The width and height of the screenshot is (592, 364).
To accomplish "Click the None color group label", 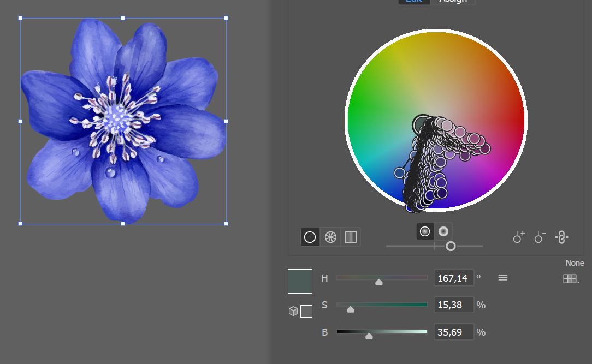I will click(575, 262).
